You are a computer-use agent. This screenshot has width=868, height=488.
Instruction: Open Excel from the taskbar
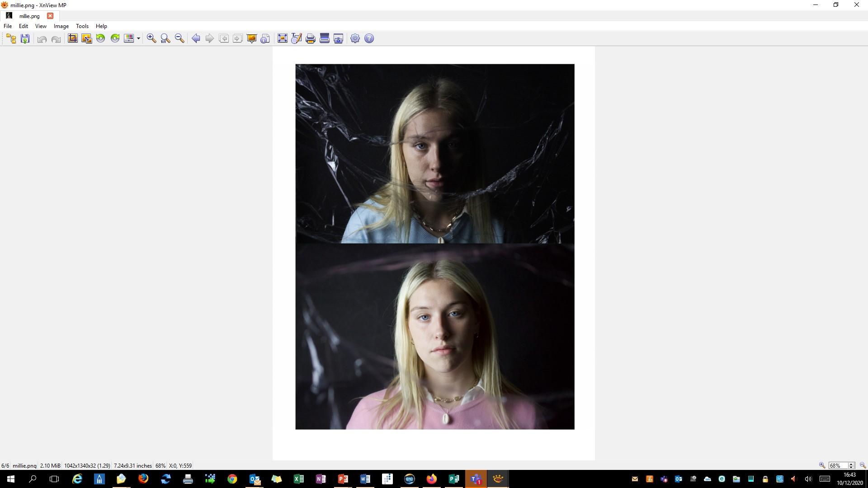(x=298, y=479)
